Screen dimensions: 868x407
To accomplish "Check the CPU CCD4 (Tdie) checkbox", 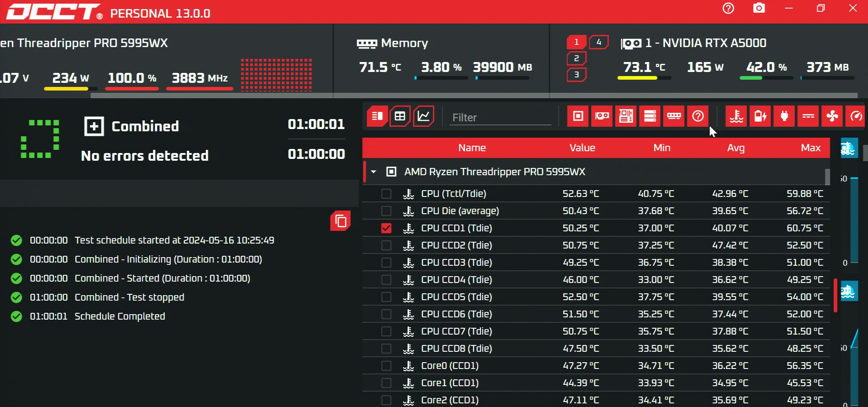I will 386,280.
